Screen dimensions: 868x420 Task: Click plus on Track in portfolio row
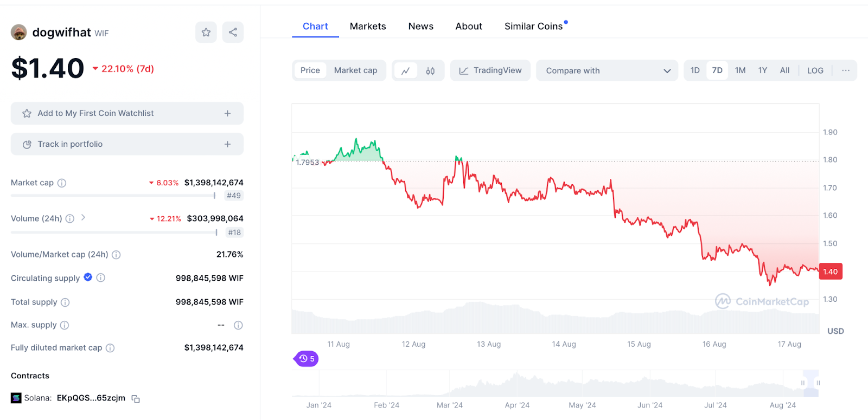point(227,144)
